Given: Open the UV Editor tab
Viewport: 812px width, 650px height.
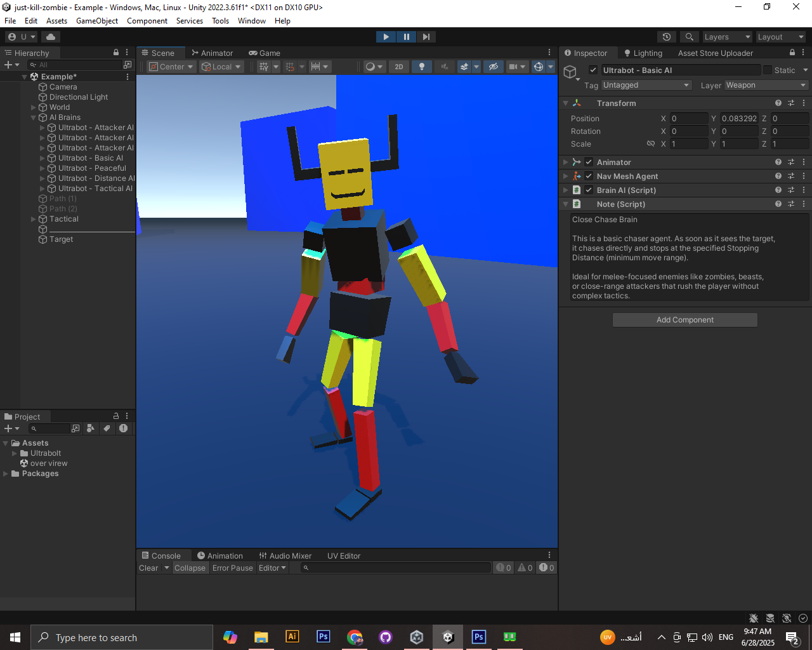Looking at the screenshot, I should point(344,556).
